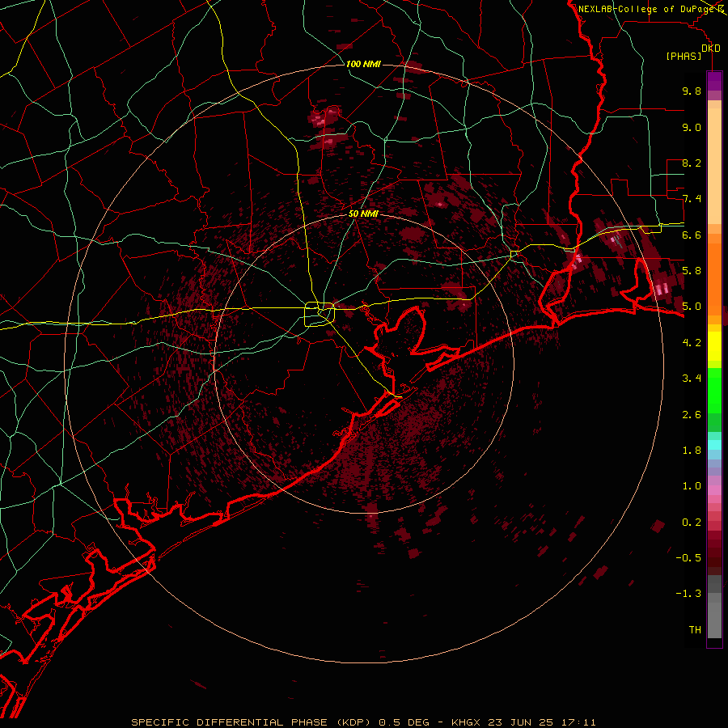This screenshot has width=728, height=728.
Task: Click the 4.2 value on the color scale
Action: (x=692, y=343)
